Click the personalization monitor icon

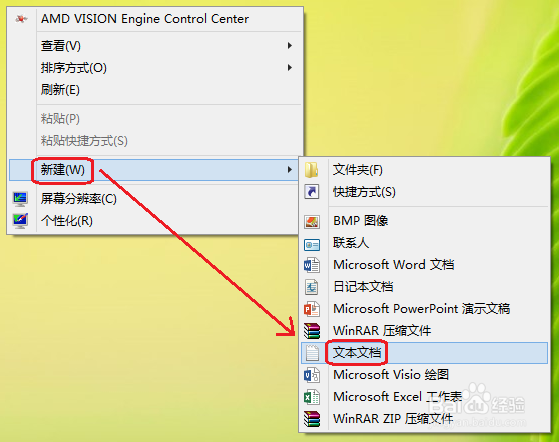pos(20,221)
